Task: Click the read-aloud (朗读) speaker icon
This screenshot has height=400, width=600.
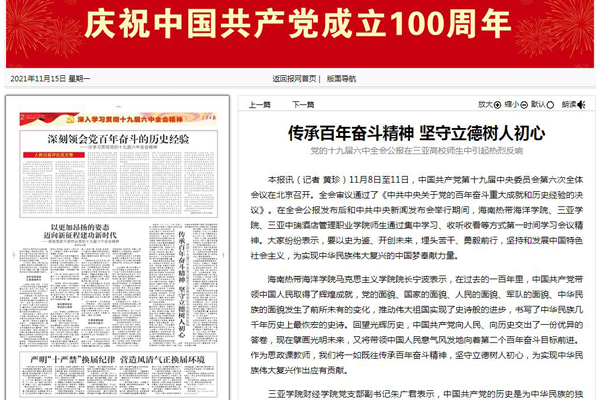Action: [x=583, y=103]
